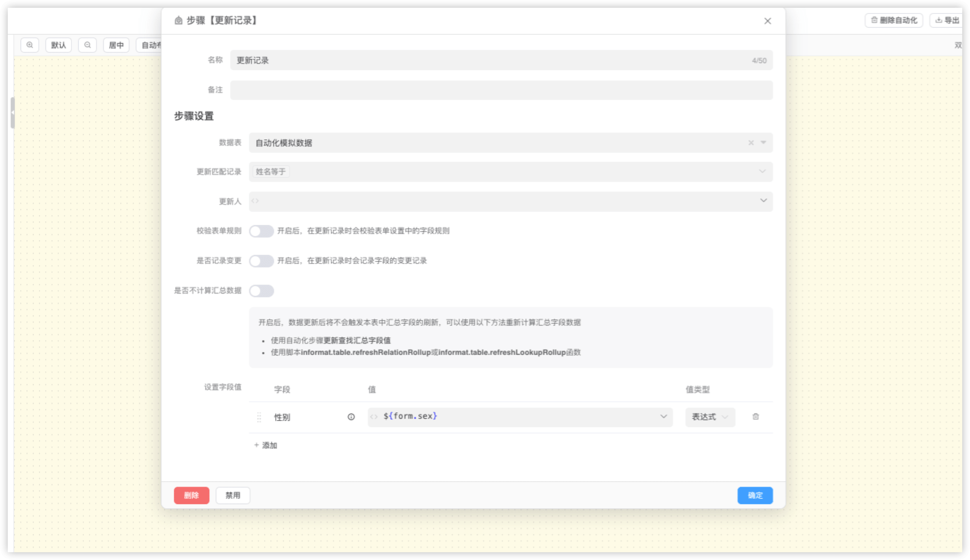Click the 居中 toolbar button
Screen dimensions: 970x560
click(116, 45)
